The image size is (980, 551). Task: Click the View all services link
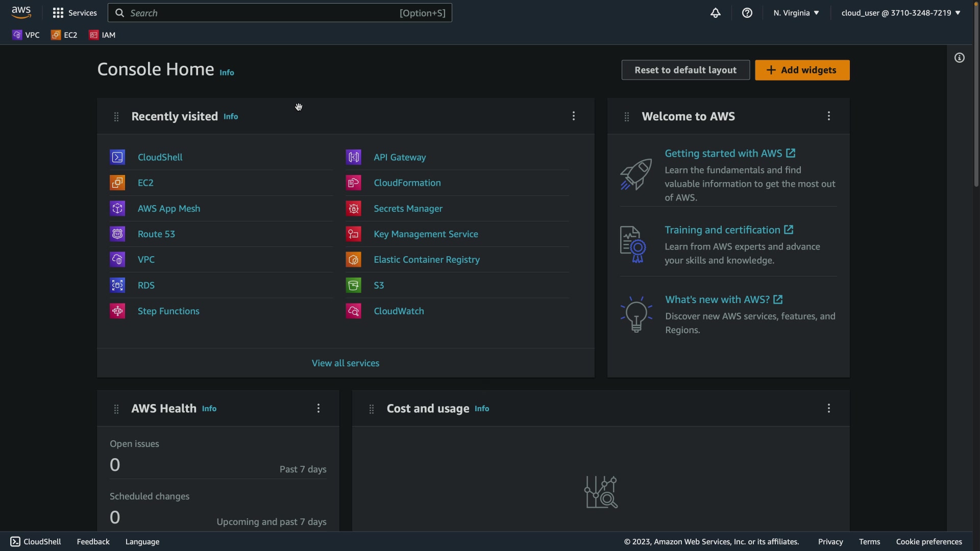346,363
